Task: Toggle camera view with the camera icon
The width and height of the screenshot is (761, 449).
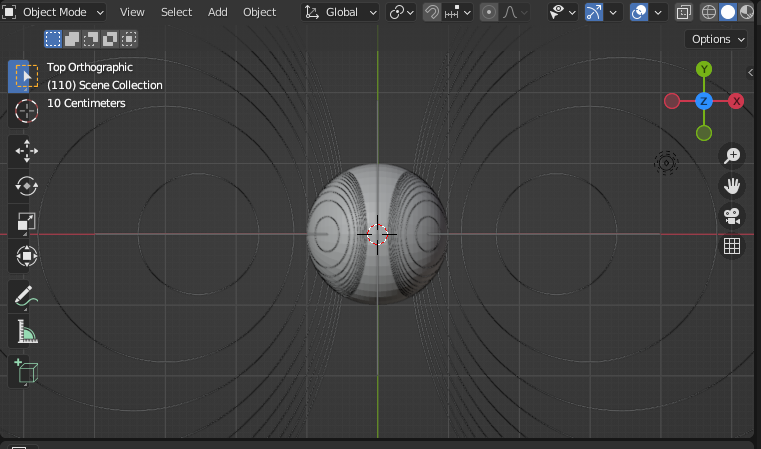Action: pyautogui.click(x=732, y=216)
